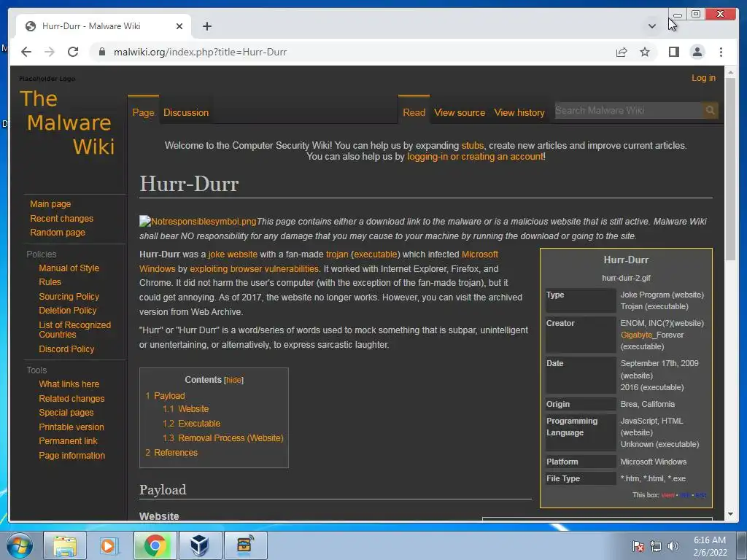Viewport: 747px width, 560px height.
Task: Open the treasure chest taskbar app
Action: 245,545
